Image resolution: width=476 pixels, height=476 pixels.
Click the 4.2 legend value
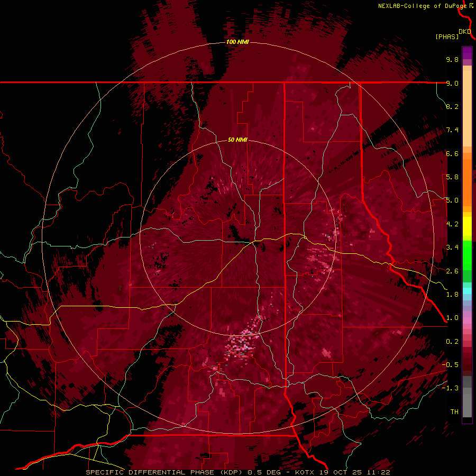pos(452,224)
